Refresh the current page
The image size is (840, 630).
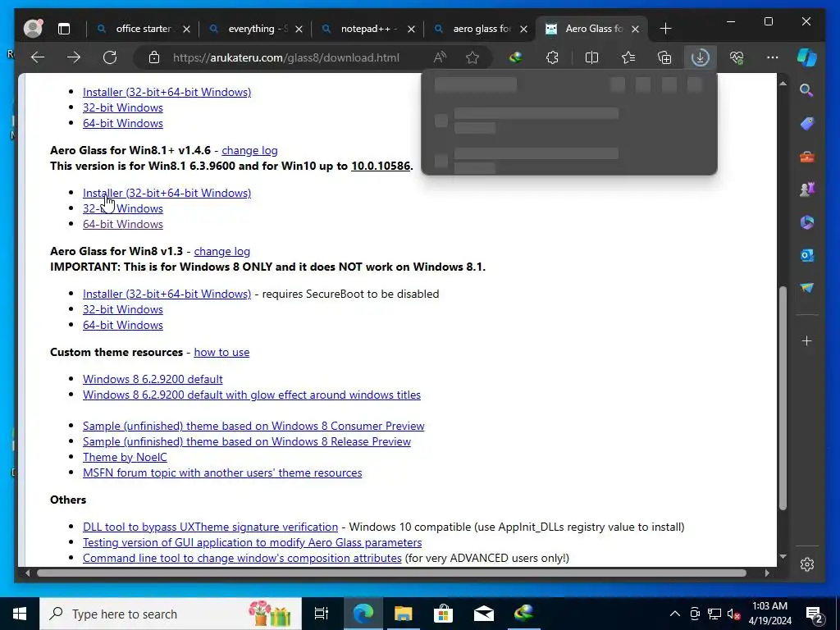click(110, 57)
